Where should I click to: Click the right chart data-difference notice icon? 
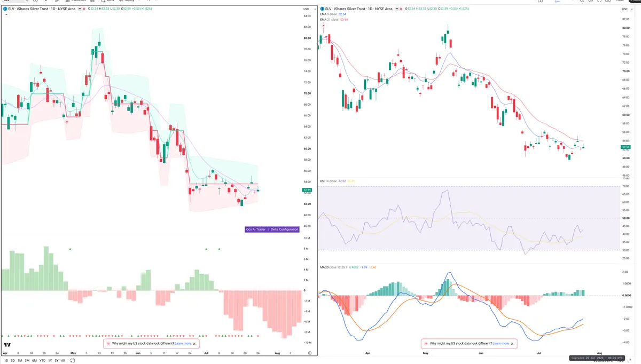(x=426, y=343)
